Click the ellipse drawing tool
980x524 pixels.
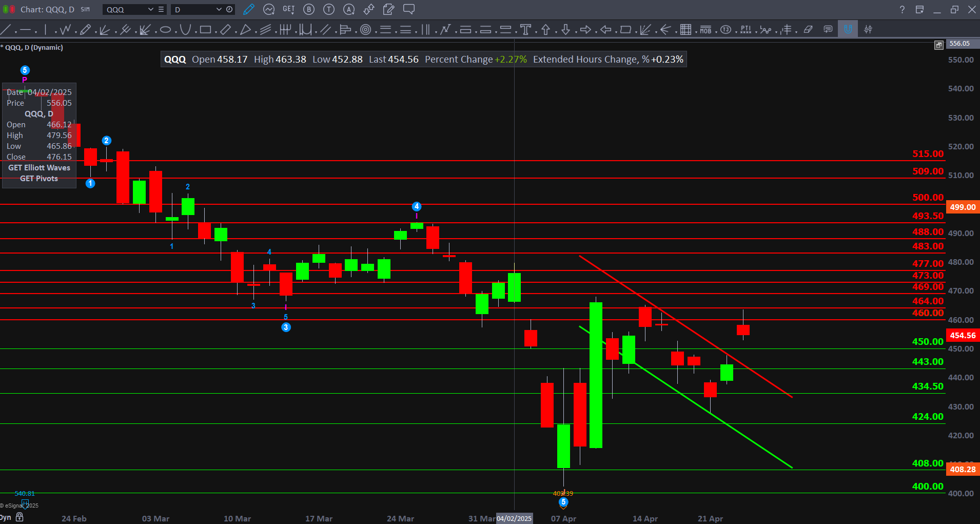165,30
